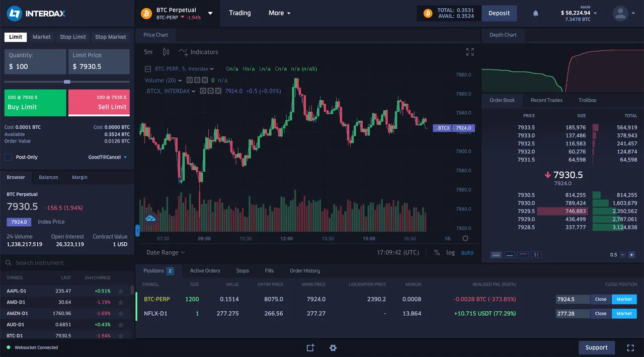This screenshot has height=357, width=644.
Task: Click the cloud save icon on chart
Action: (x=150, y=218)
